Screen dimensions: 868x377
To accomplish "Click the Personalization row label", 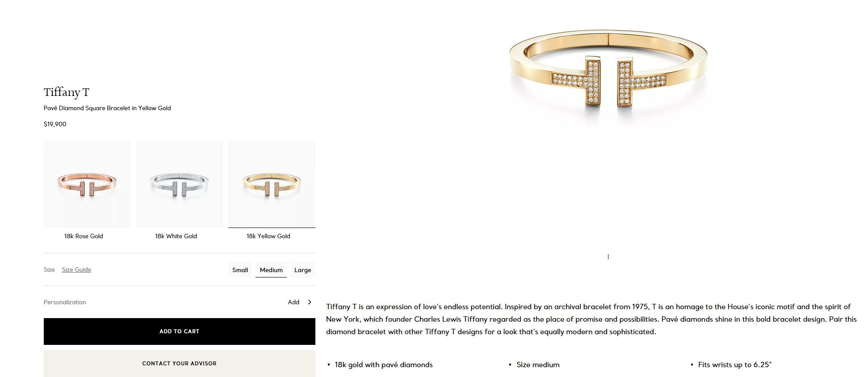I will pos(65,302).
